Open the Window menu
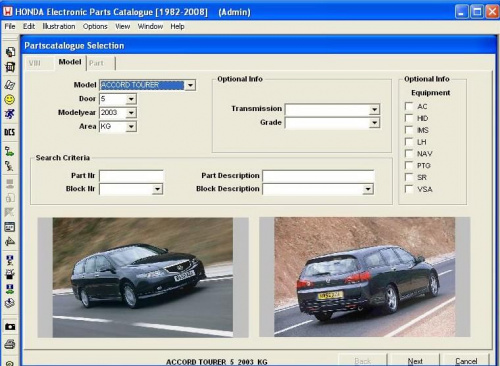500x366 pixels. [x=150, y=26]
